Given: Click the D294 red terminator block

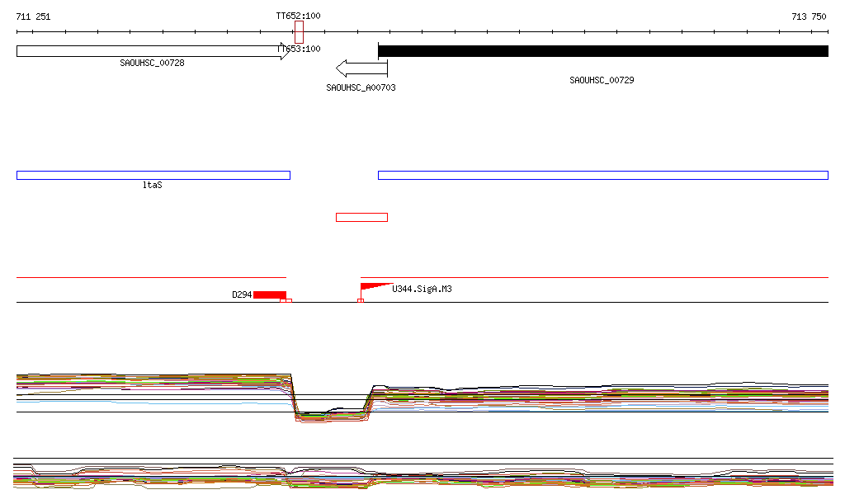Looking at the screenshot, I should (270, 294).
